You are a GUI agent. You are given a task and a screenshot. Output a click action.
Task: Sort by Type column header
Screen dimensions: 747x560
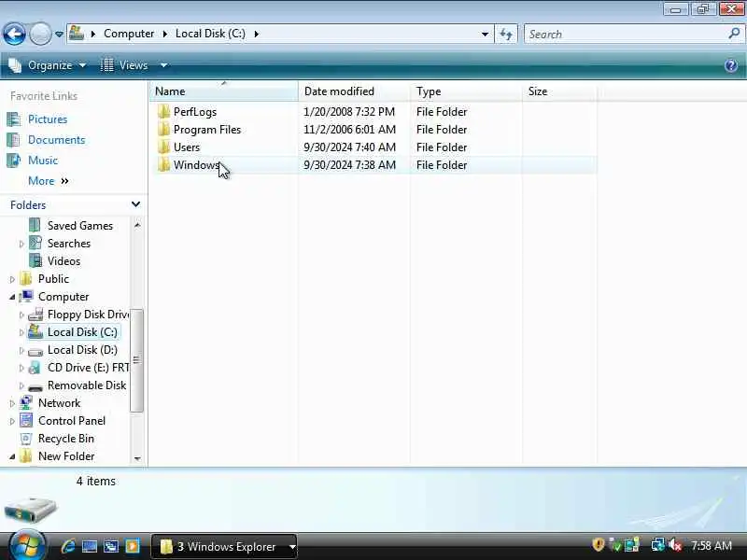coord(466,91)
